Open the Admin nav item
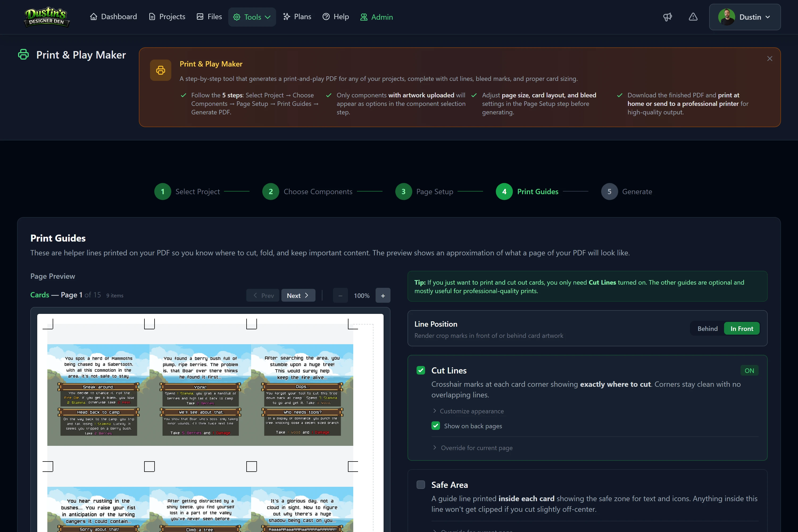 click(x=376, y=17)
